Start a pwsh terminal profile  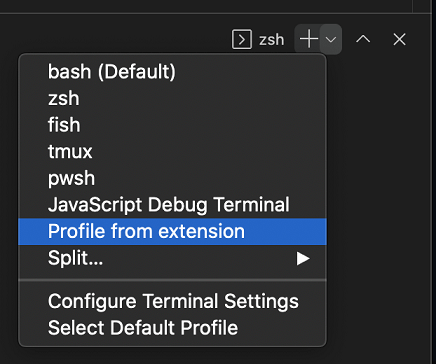[x=172, y=178]
